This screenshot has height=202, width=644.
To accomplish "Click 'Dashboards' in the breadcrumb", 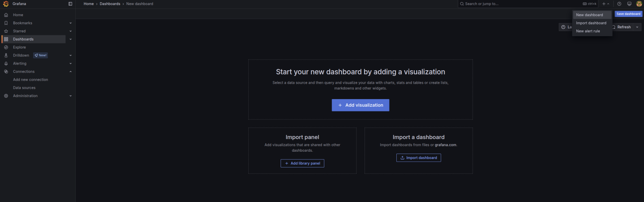I will click(x=110, y=4).
